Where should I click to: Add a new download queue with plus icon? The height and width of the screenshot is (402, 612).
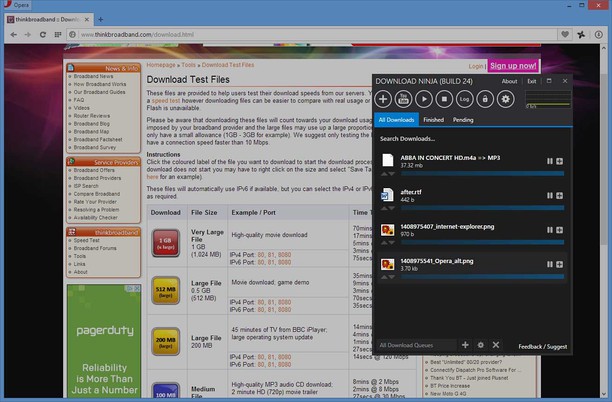pos(465,345)
